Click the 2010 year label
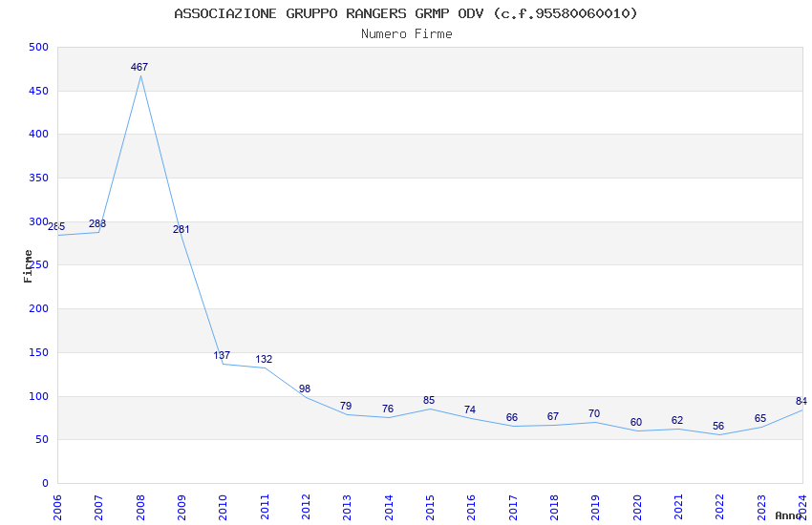812x525 pixels. [x=224, y=508]
